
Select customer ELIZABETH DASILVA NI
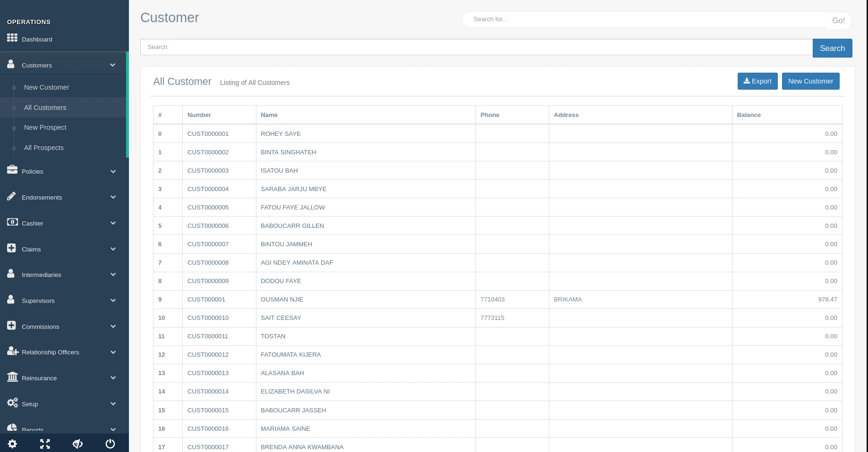pyautogui.click(x=295, y=391)
